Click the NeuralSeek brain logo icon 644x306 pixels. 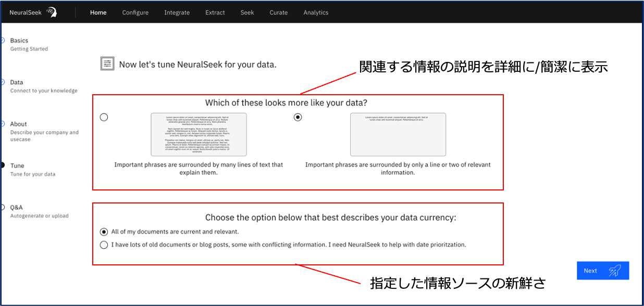click(52, 12)
